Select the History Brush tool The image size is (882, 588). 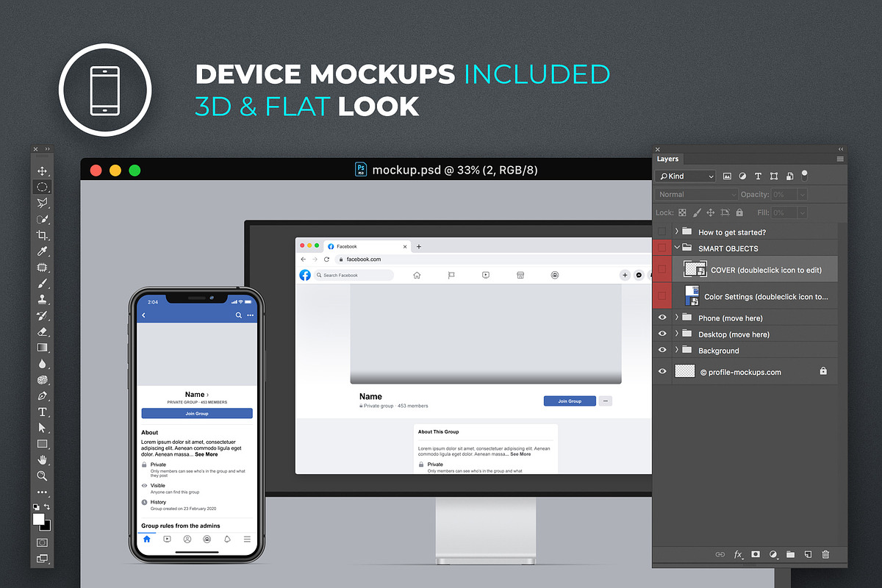point(42,315)
